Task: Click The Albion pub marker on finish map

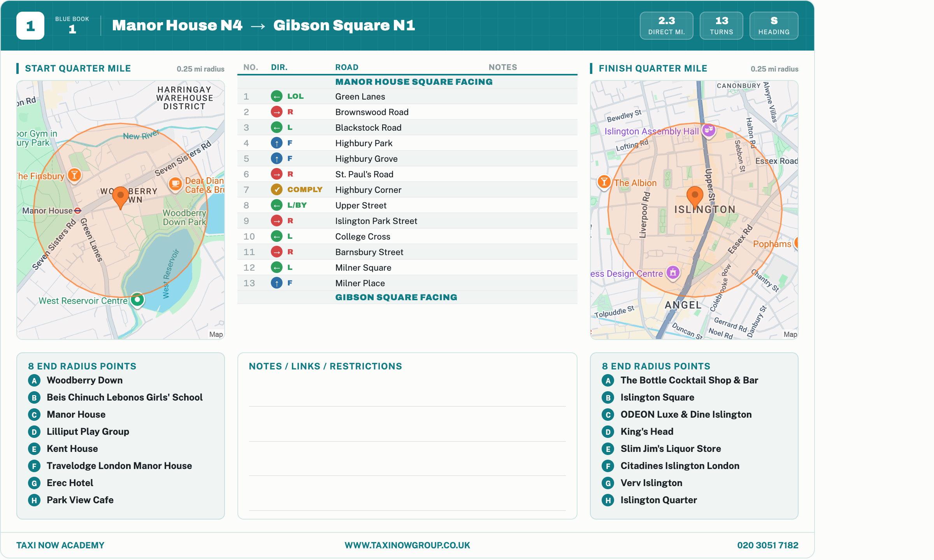Action: point(604,182)
